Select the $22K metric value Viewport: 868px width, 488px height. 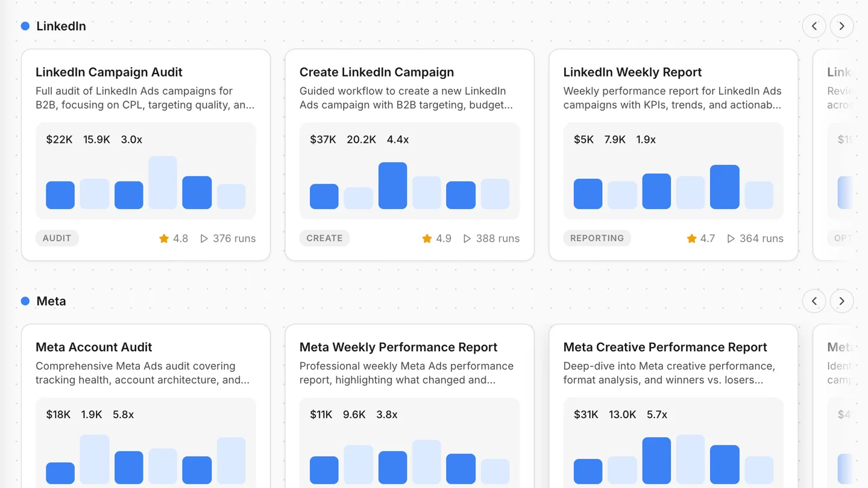tap(59, 140)
